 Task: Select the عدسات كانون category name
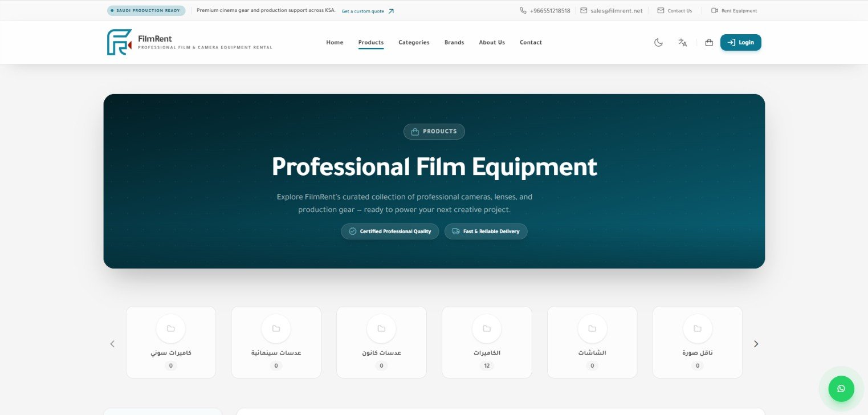coord(381,353)
